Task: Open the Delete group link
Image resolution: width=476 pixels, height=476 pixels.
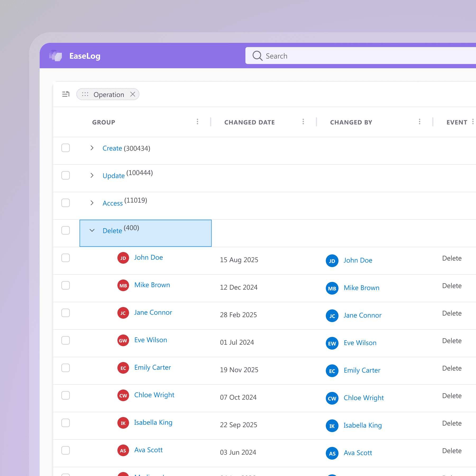Action: 112,231
